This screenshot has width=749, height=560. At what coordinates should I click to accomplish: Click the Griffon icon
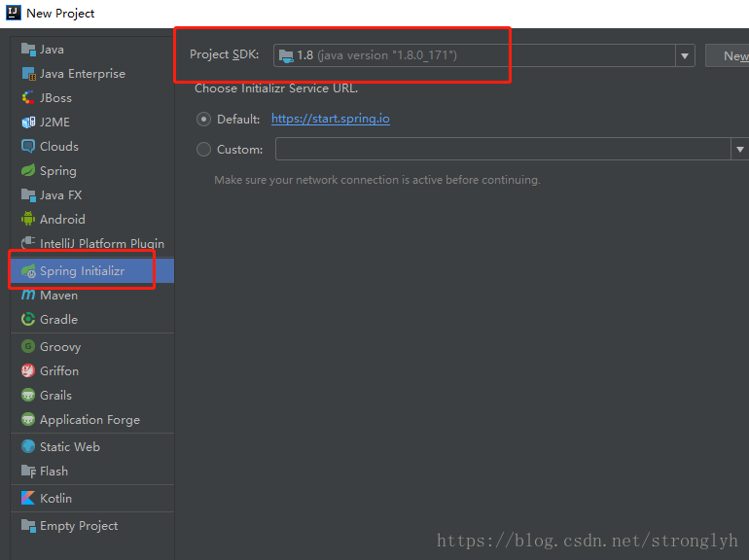click(x=28, y=370)
